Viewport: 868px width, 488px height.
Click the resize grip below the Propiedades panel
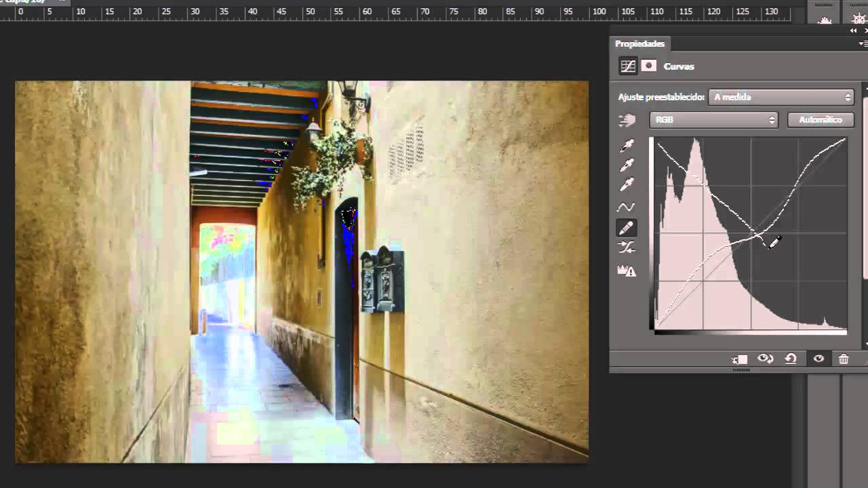click(741, 370)
